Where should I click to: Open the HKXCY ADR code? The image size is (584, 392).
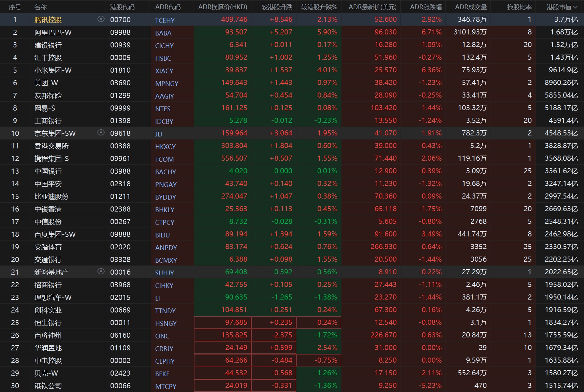(165, 147)
